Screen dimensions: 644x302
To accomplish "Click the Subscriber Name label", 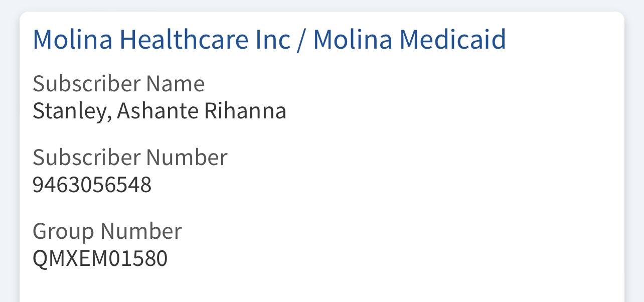I will click(x=119, y=84).
